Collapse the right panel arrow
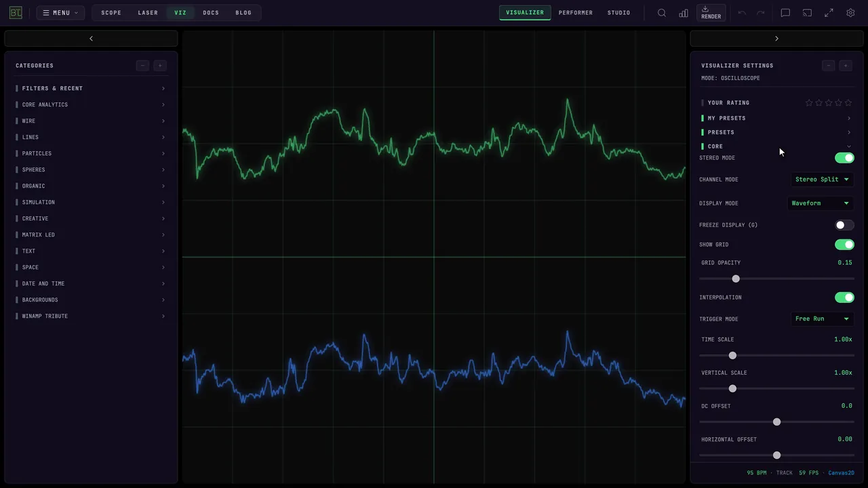 pos(776,39)
